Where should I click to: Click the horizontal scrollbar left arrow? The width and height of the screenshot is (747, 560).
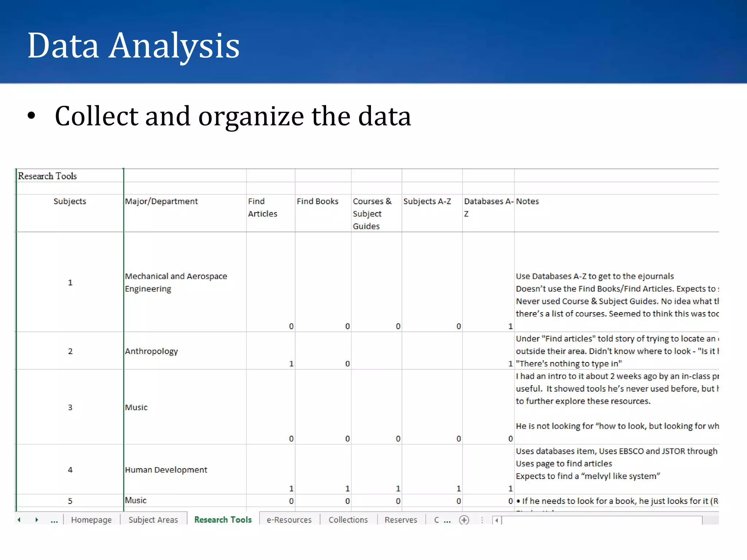point(496,520)
